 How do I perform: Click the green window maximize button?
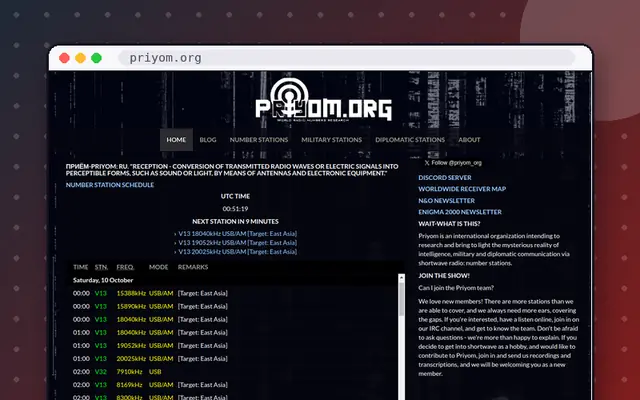(x=96, y=58)
